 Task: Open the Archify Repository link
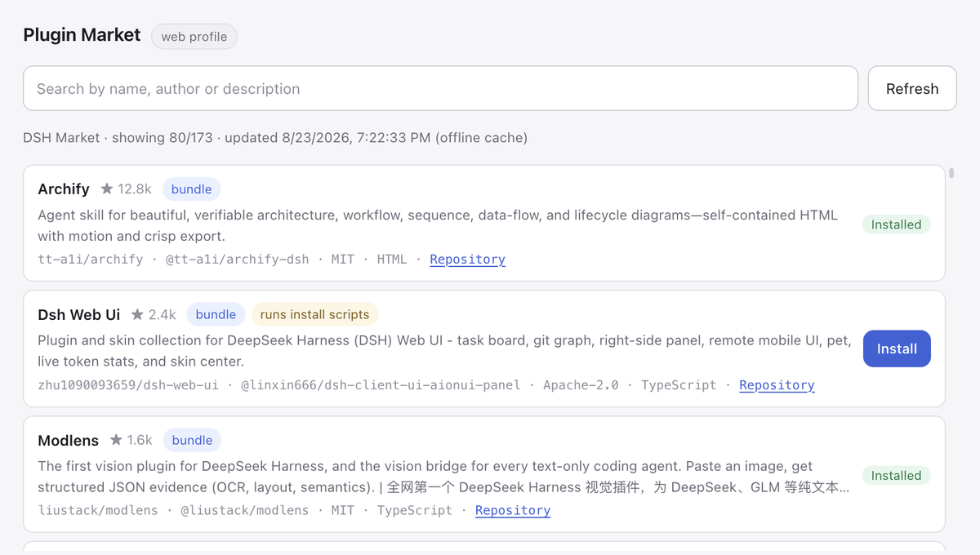tap(467, 260)
